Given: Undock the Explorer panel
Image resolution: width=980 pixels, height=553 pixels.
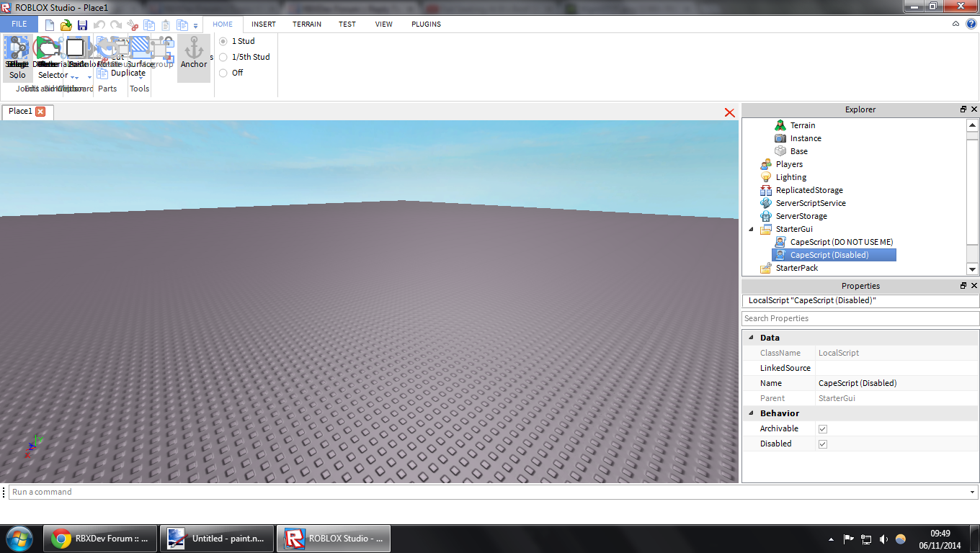Looking at the screenshot, I should 963,109.
